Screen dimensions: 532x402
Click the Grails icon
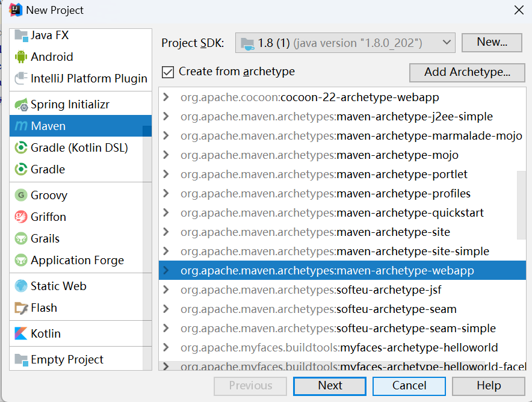21,238
